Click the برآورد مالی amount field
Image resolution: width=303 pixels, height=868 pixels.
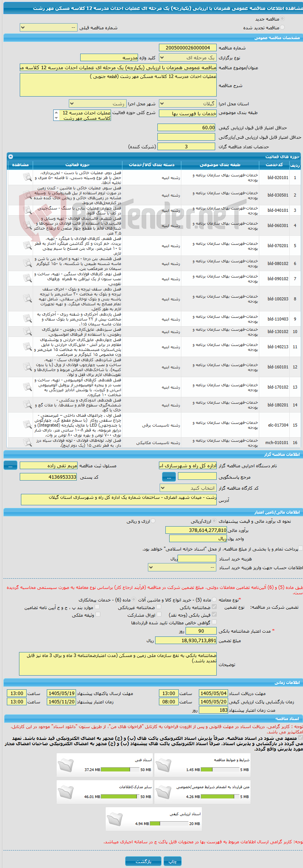click(x=196, y=530)
